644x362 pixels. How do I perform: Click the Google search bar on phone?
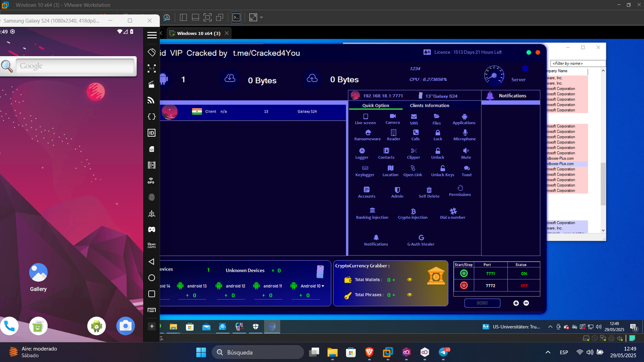(x=75, y=66)
